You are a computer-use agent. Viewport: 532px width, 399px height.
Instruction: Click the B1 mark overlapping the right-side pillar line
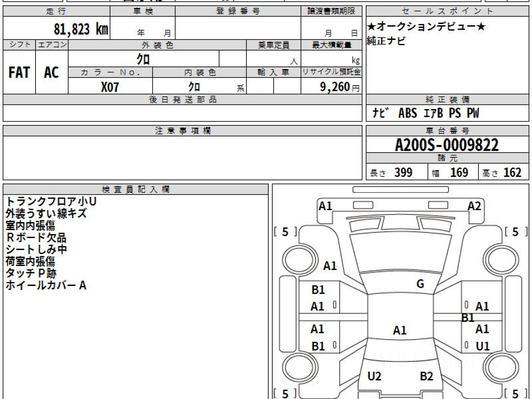click(468, 317)
